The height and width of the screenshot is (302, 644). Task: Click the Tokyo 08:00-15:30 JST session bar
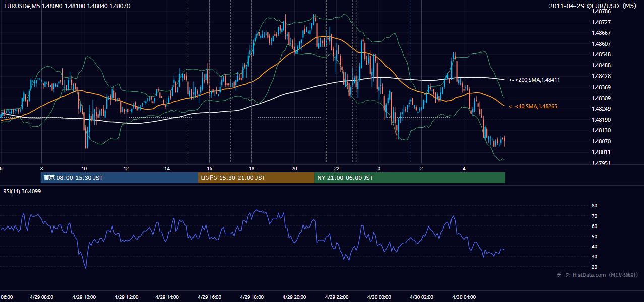point(119,178)
